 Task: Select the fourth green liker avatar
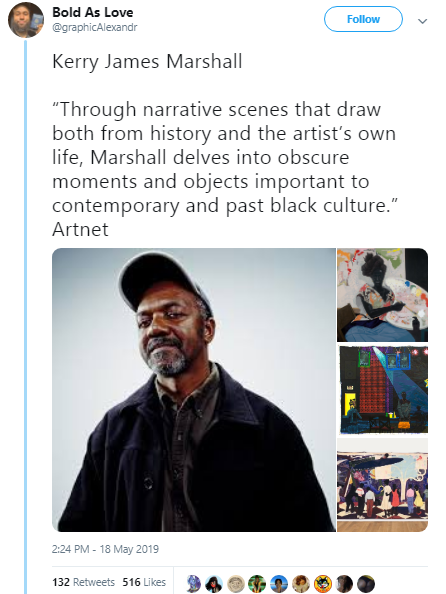pos(257,583)
